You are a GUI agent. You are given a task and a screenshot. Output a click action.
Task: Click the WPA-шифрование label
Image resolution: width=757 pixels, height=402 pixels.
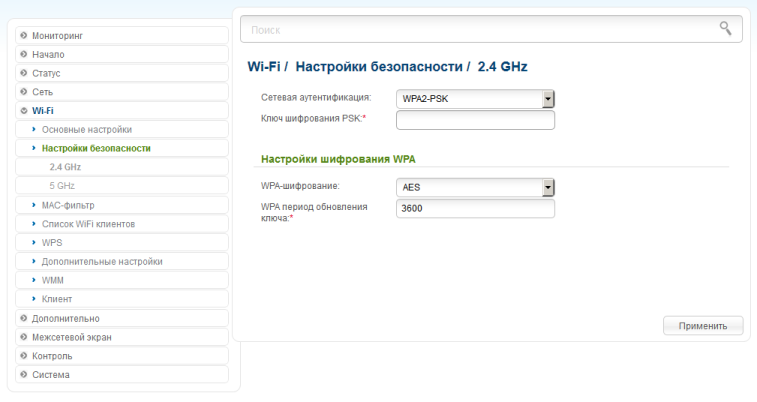click(300, 186)
